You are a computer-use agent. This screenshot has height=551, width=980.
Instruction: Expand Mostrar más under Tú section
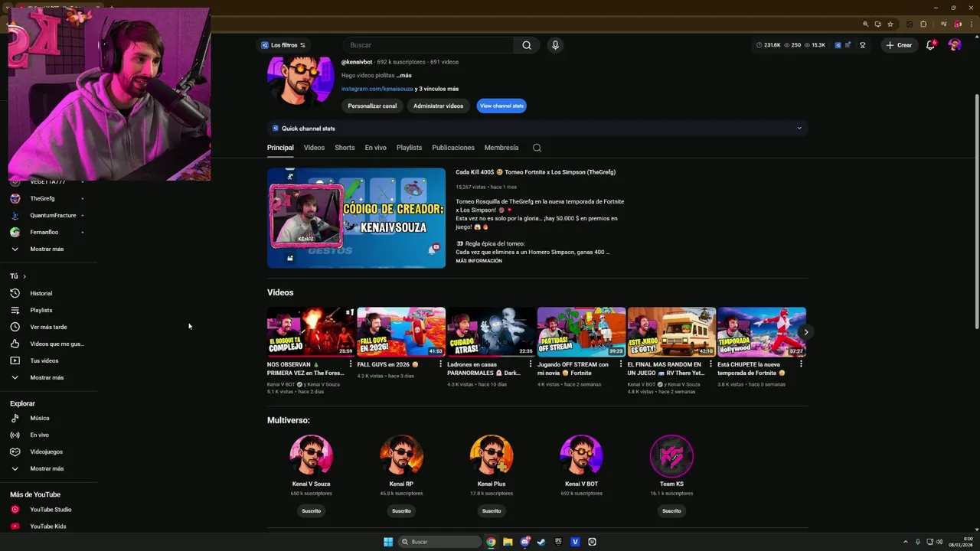[x=46, y=377]
